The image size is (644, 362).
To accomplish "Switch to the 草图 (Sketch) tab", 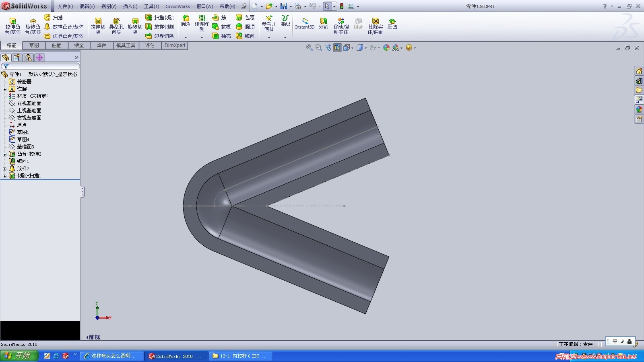I will point(34,45).
